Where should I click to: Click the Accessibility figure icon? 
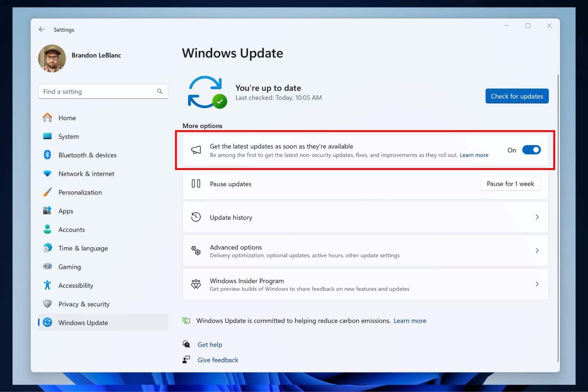(47, 285)
